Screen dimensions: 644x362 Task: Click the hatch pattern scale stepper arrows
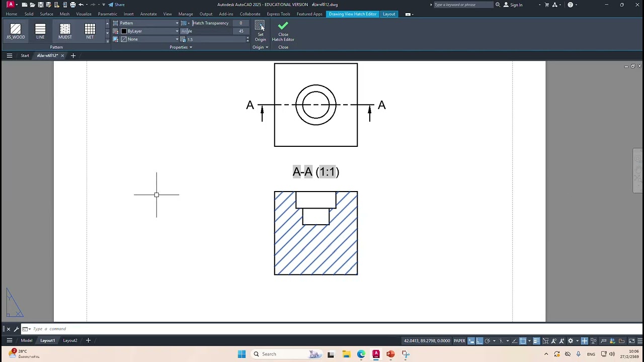tap(247, 39)
